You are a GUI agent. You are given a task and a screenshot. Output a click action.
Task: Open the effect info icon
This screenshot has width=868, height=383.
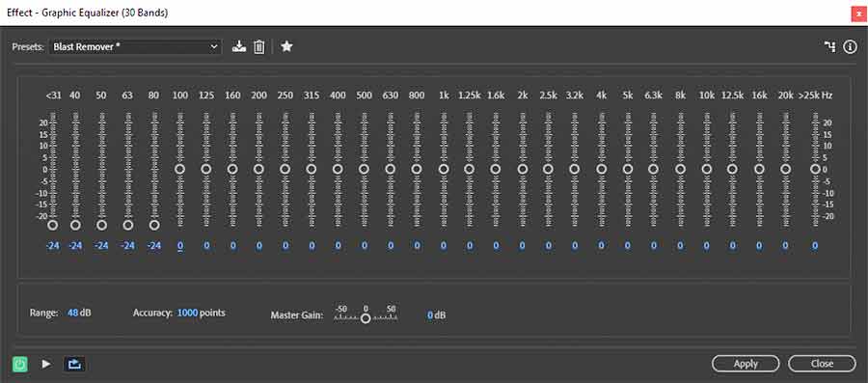850,47
